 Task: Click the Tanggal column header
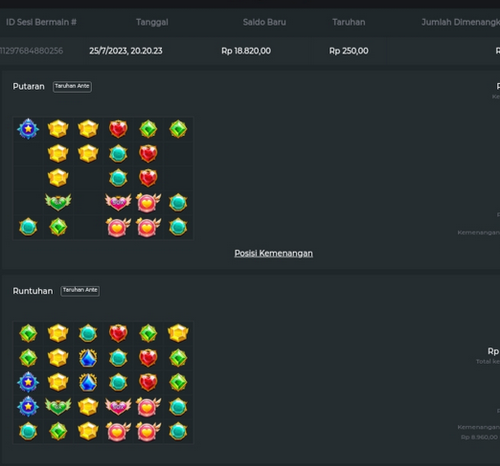[x=152, y=22]
